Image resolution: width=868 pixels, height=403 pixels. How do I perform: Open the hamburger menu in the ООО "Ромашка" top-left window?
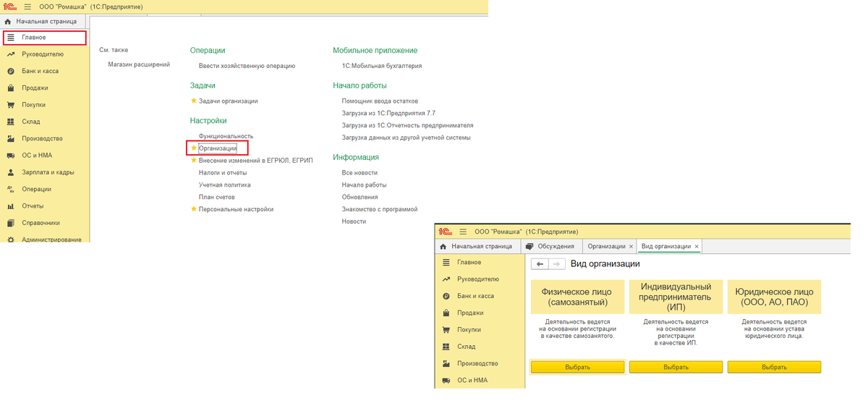click(x=28, y=7)
